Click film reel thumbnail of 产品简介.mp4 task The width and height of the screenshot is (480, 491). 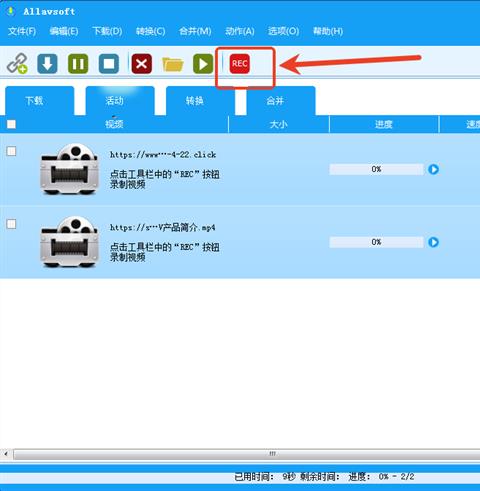tap(69, 242)
